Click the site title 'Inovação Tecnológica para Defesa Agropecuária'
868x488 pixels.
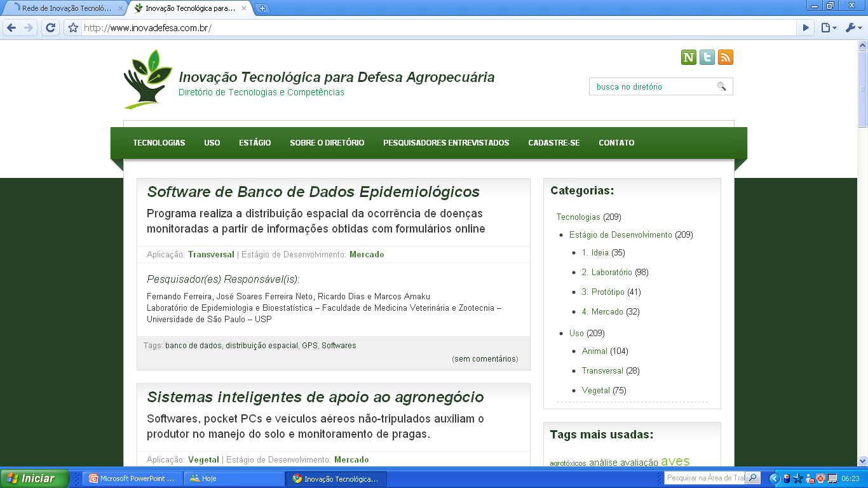[337, 78]
